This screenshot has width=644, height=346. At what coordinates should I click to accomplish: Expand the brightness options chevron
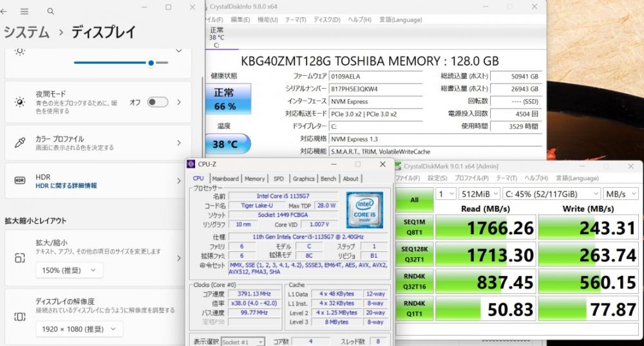179,51
